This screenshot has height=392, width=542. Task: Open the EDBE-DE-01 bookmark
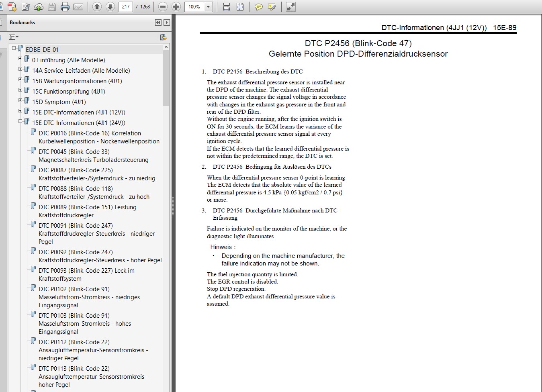42,50
